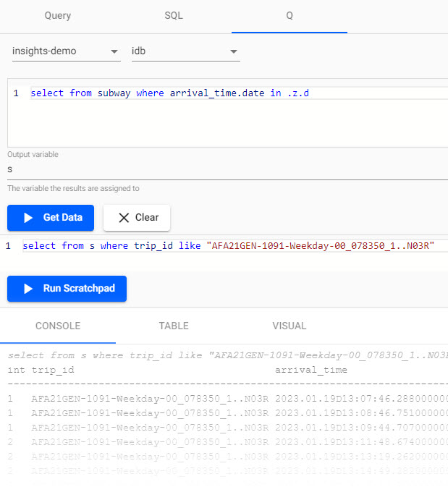The image size is (448, 487).
Task: Click the console row with 13:11:48 arrival
Action: 228,442
